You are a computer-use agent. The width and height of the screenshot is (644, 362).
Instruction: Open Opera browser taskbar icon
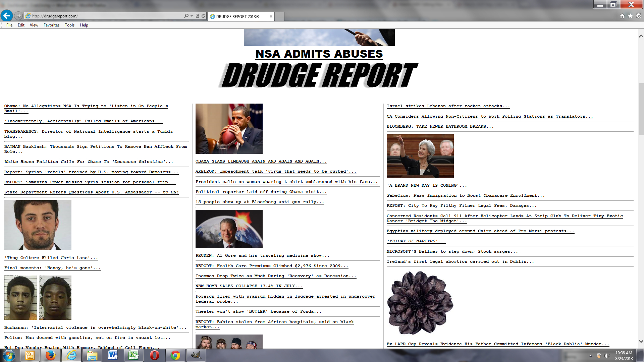155,355
